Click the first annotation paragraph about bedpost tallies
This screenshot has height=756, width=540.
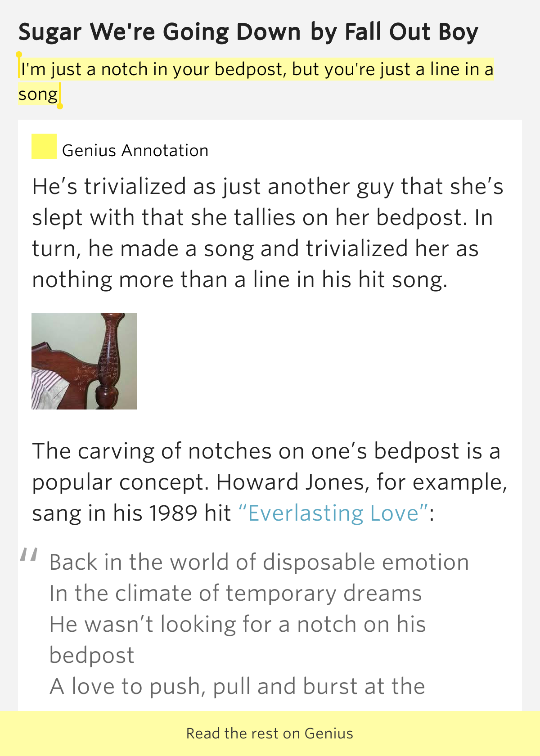(268, 233)
